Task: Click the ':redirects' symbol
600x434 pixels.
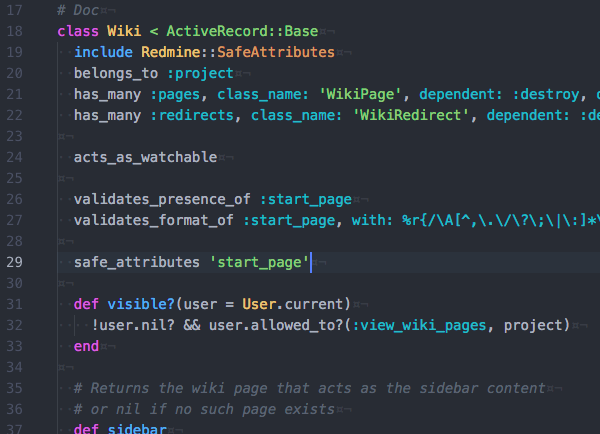Action: 192,116
